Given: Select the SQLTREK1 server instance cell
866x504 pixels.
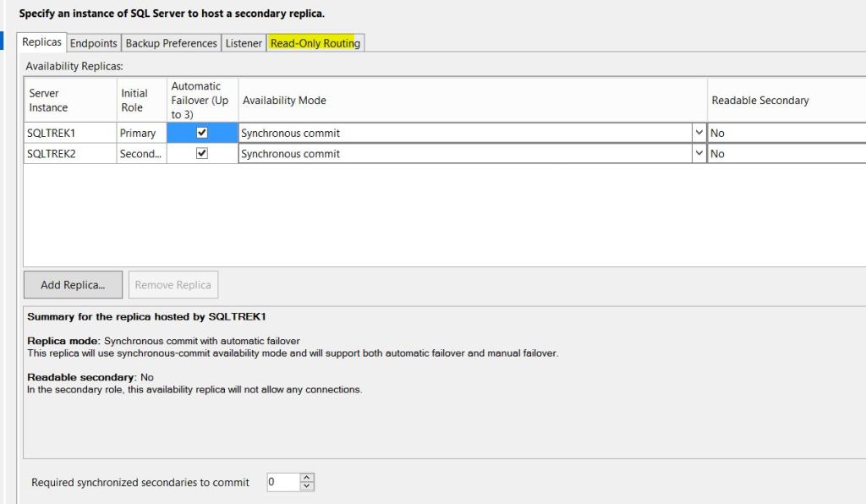Looking at the screenshot, I should pyautogui.click(x=69, y=133).
